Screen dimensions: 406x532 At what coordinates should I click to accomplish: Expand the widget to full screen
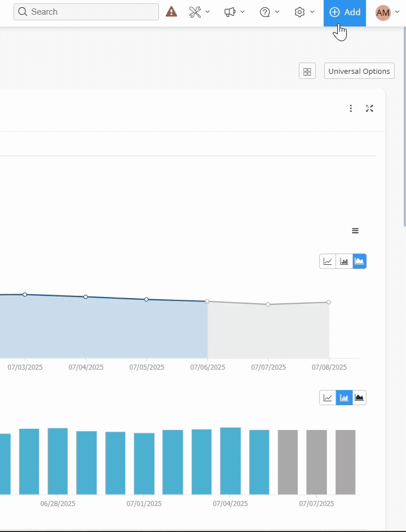point(369,108)
